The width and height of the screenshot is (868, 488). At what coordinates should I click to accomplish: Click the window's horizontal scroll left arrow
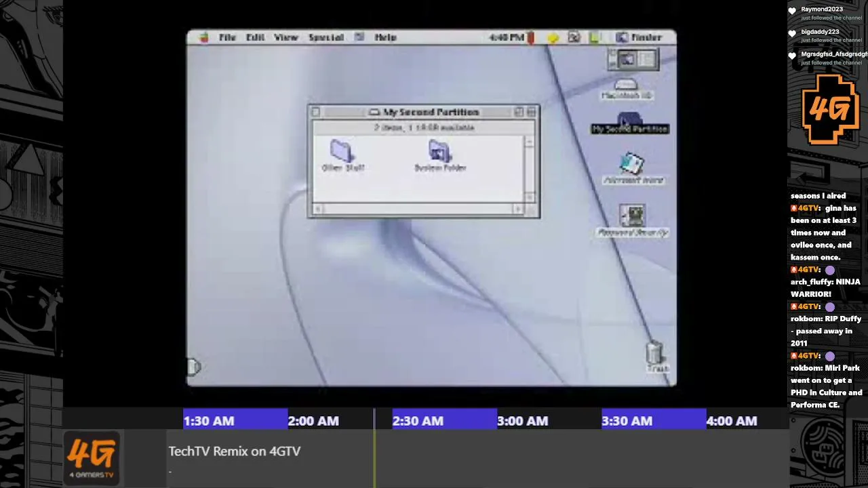317,209
